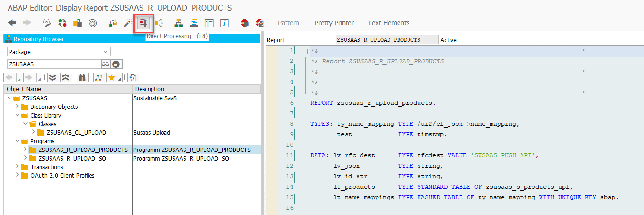Activate program with the magic wand icon
Viewport: 644px width, 215px height.
[128, 23]
